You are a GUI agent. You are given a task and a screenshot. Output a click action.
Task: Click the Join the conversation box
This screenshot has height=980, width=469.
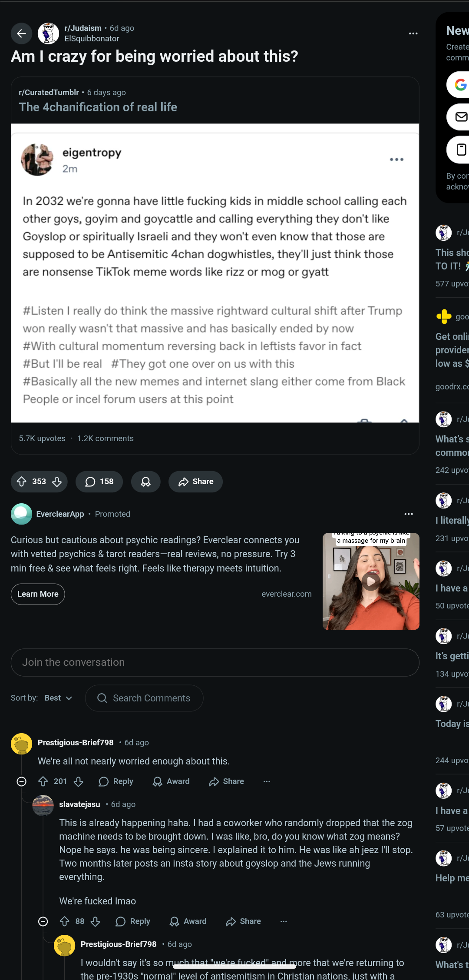(x=215, y=662)
